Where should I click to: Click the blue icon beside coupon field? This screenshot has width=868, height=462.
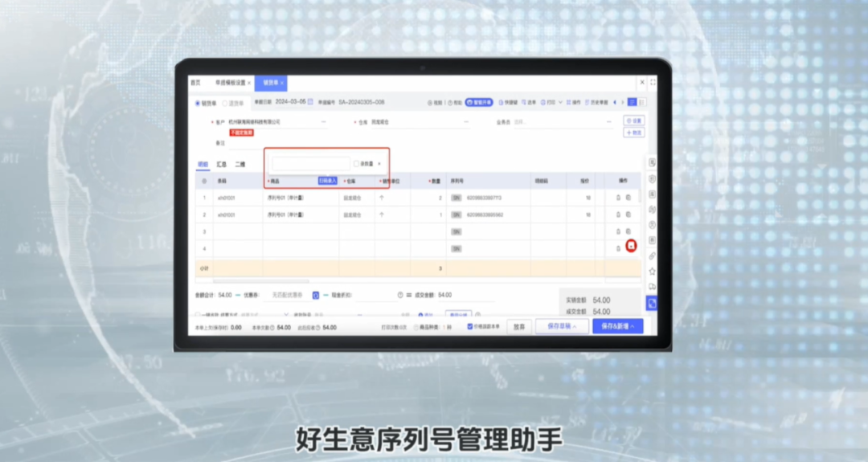[316, 296]
